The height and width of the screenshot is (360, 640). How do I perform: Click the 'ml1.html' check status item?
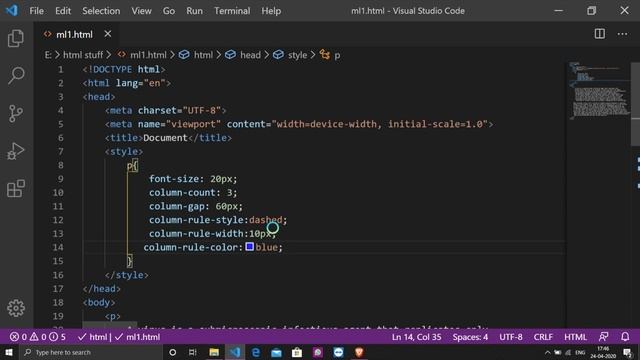coord(138,337)
